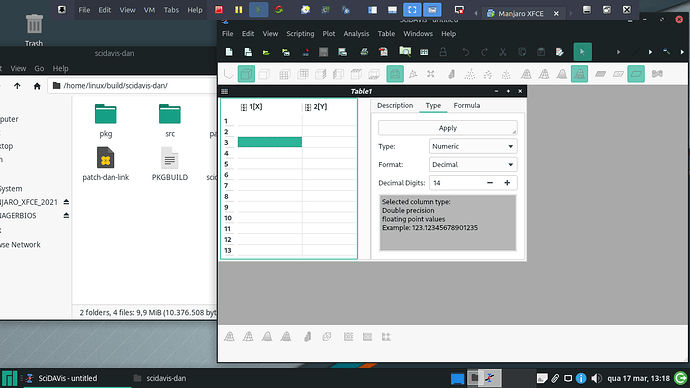This screenshot has height=388, width=690.
Task: Open the Project Explorer magnifier-folder icon
Action: (405, 52)
